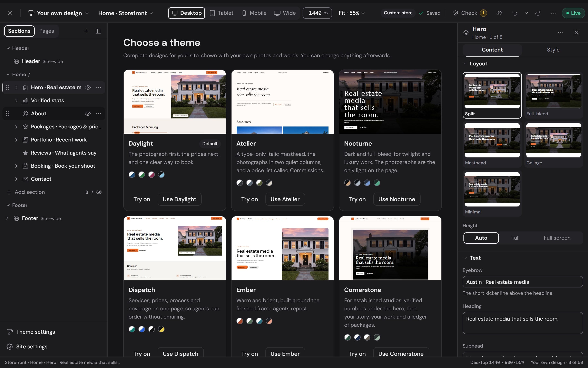Expand the Footer Site-wide row
This screenshot has height=368, width=588.
pos(7,218)
